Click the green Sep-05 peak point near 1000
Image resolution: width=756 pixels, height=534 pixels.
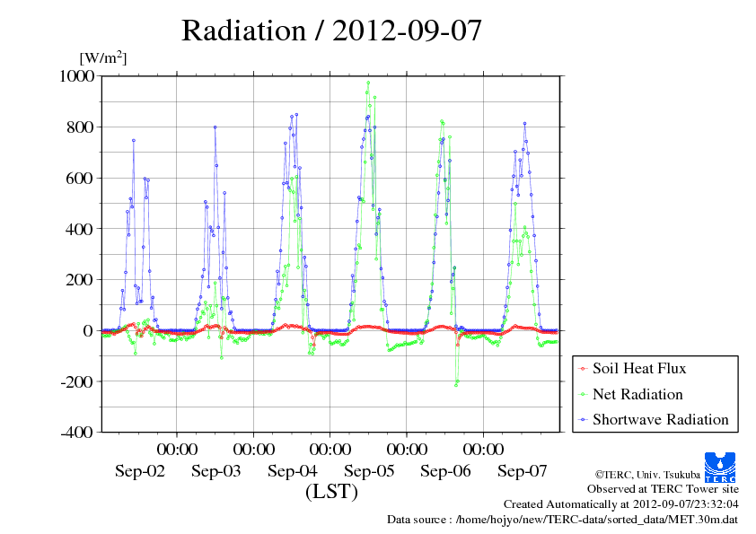coord(368,83)
